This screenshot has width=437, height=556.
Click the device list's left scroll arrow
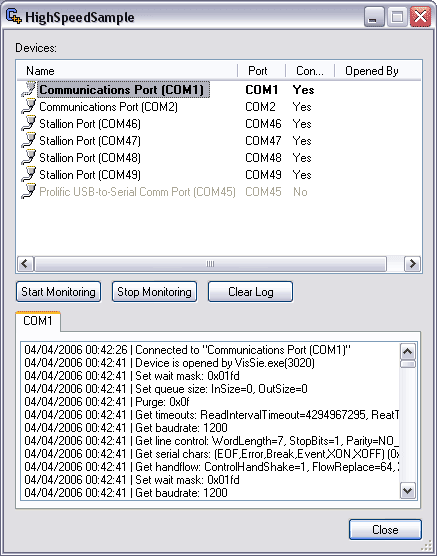coord(25,264)
